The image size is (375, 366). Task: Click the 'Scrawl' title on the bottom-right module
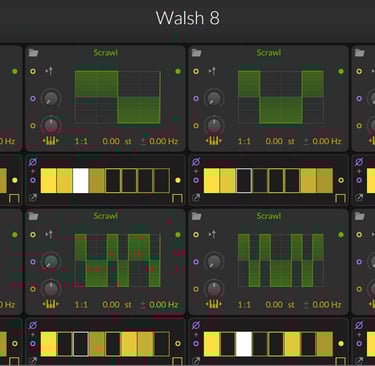pyautogui.click(x=269, y=216)
